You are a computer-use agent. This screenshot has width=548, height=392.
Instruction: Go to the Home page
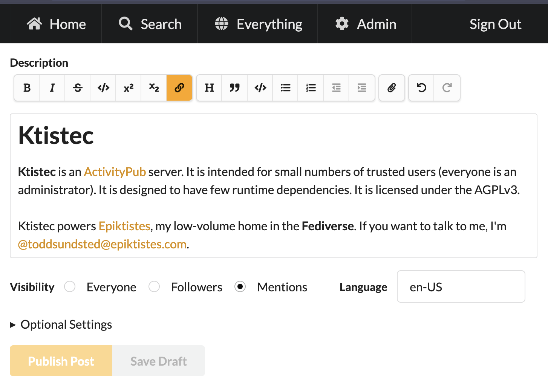click(x=57, y=24)
